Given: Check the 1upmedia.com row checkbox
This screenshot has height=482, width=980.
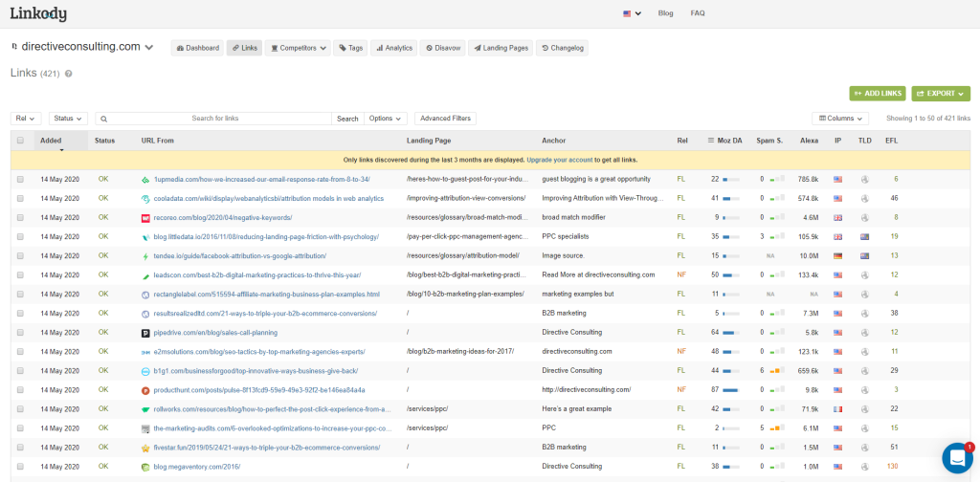Looking at the screenshot, I should (21, 179).
